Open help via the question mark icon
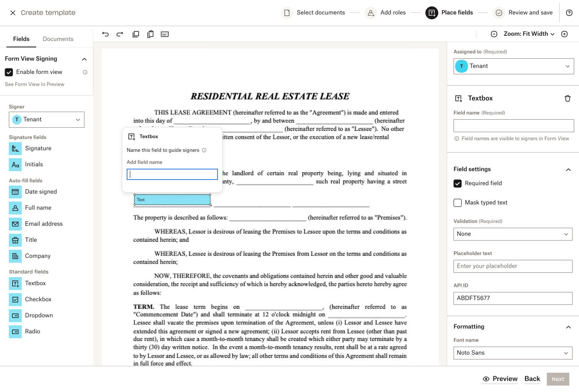This screenshot has width=579, height=392. tap(569, 12)
